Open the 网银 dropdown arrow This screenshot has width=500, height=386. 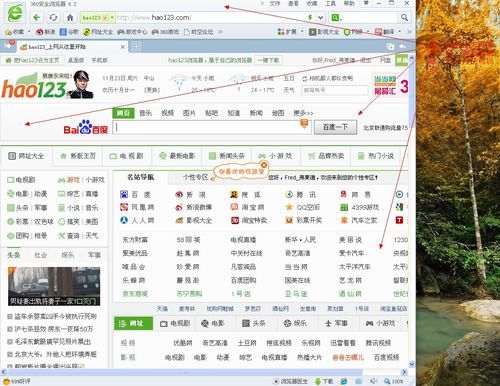[368, 32]
